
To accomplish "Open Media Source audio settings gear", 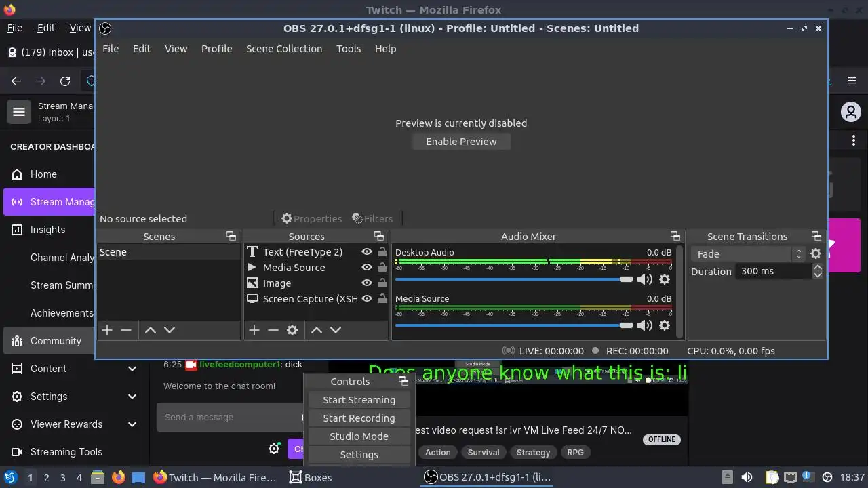I will (x=665, y=325).
